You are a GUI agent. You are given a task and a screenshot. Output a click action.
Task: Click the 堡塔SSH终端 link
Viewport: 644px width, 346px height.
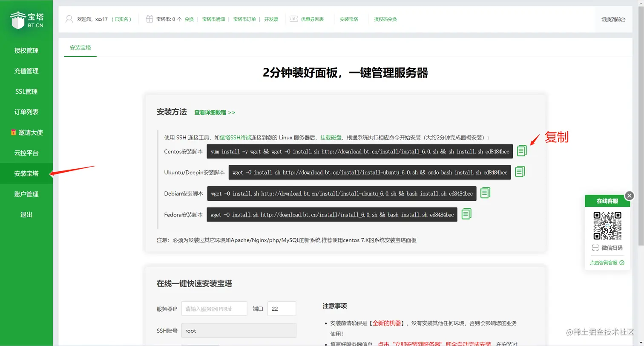(x=236, y=138)
